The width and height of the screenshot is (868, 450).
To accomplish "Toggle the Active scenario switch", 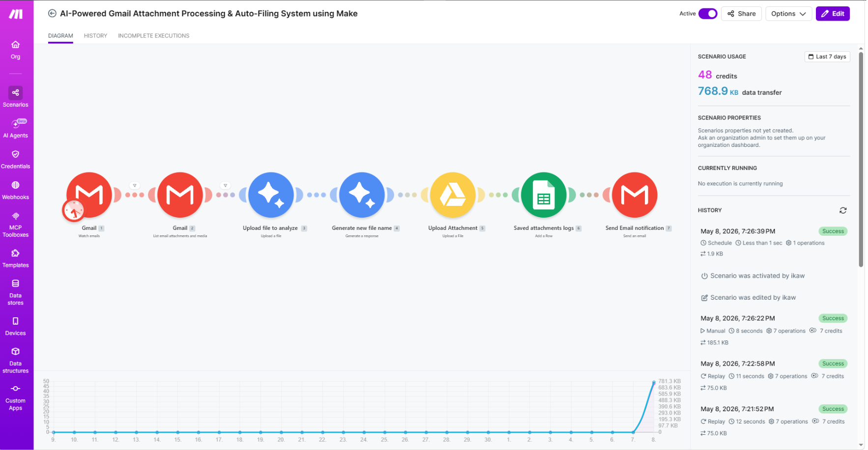I will tap(708, 14).
